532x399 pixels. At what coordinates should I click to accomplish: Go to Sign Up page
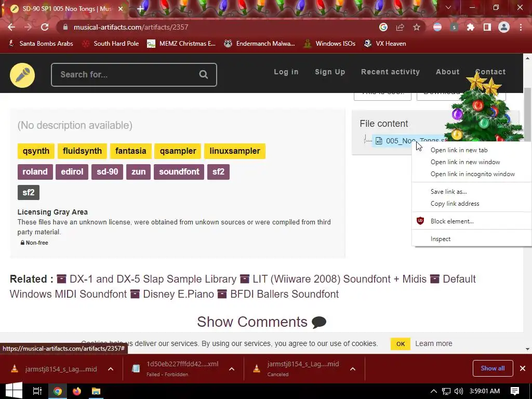330,72
